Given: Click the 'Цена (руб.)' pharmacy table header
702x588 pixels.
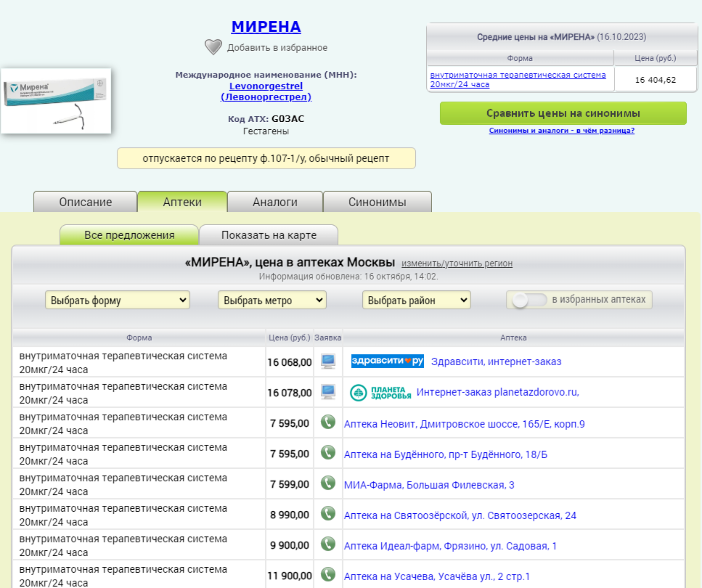Looking at the screenshot, I should pos(289,338).
